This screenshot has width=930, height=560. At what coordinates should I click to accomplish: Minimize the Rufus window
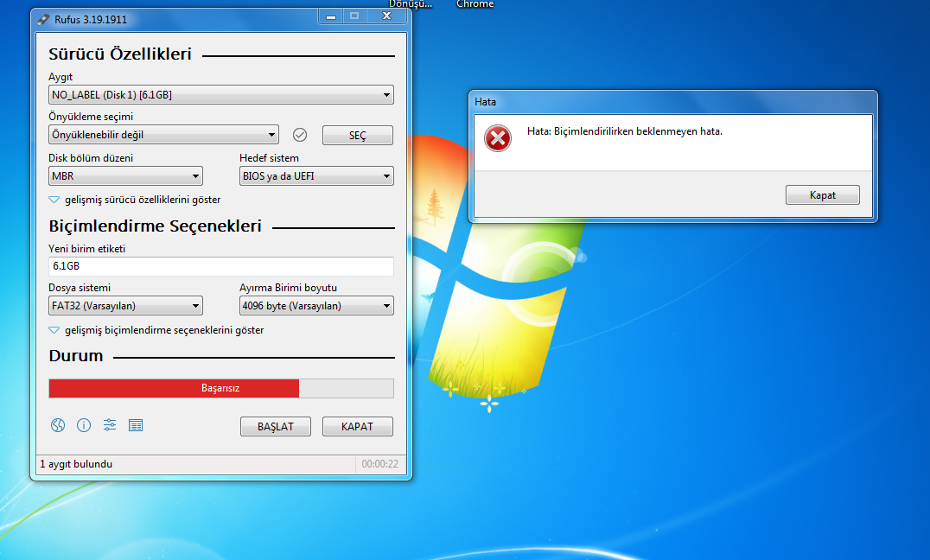click(x=331, y=16)
